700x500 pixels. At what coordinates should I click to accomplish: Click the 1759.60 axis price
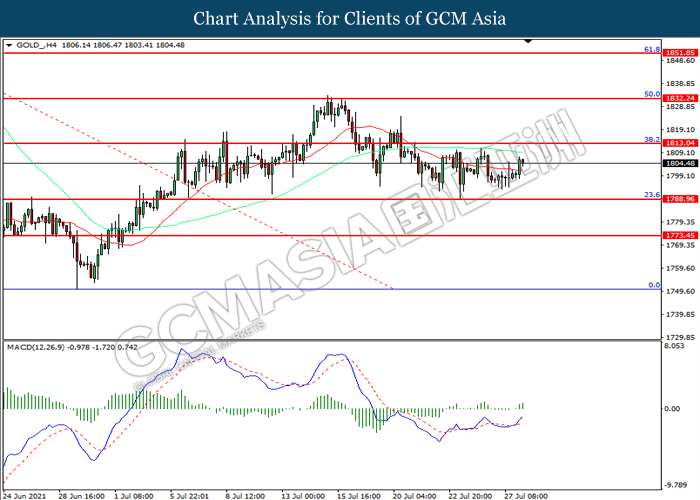tap(680, 268)
